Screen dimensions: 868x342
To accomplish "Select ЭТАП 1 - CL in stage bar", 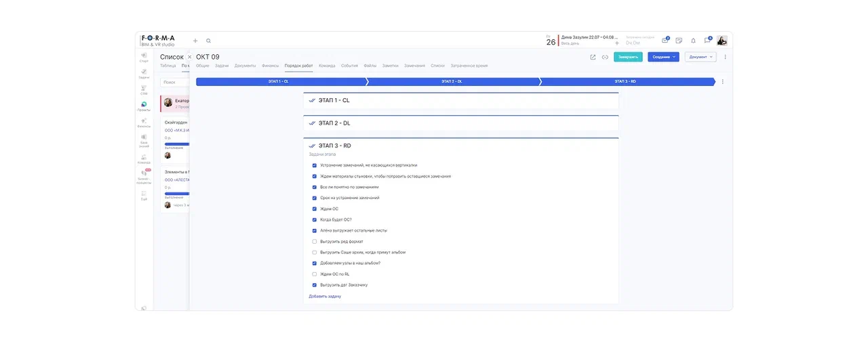I will (281, 81).
